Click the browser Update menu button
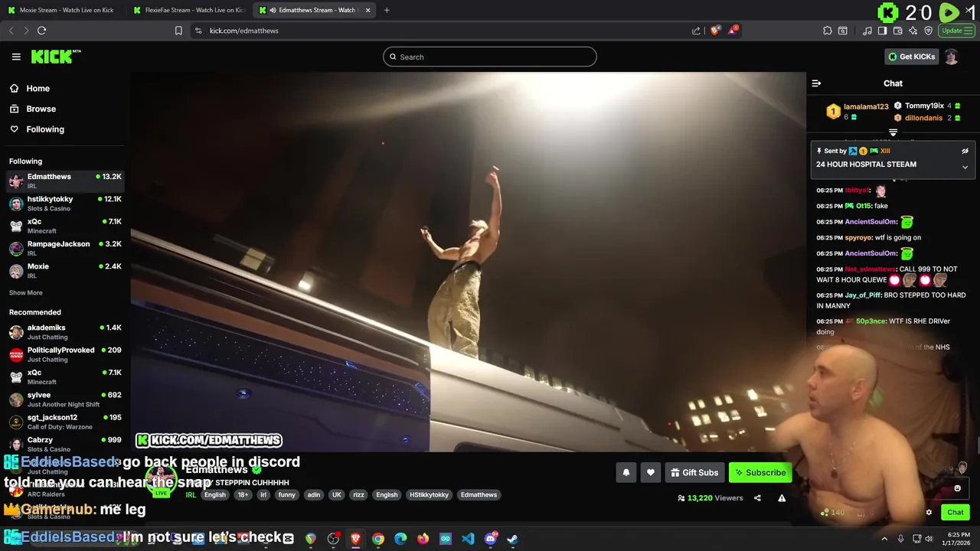This screenshot has width=980, height=551. pos(956,31)
